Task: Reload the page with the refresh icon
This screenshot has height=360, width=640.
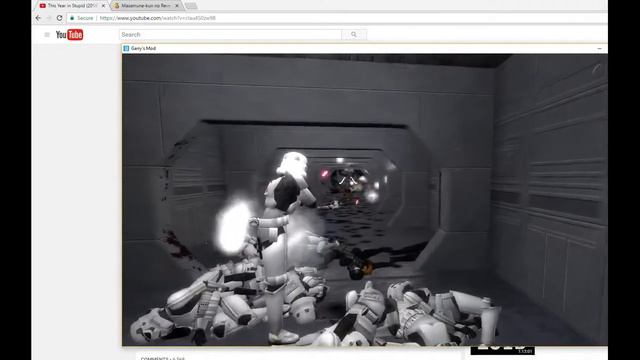Action: click(x=60, y=18)
